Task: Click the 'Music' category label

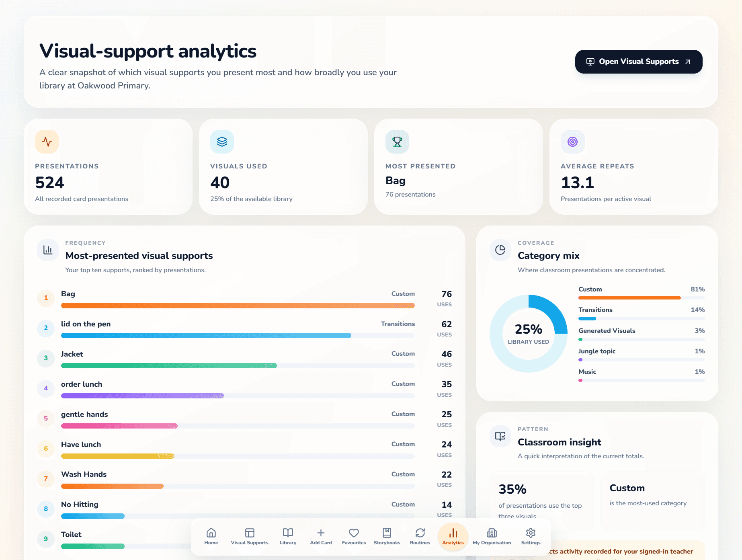Action: [587, 372]
